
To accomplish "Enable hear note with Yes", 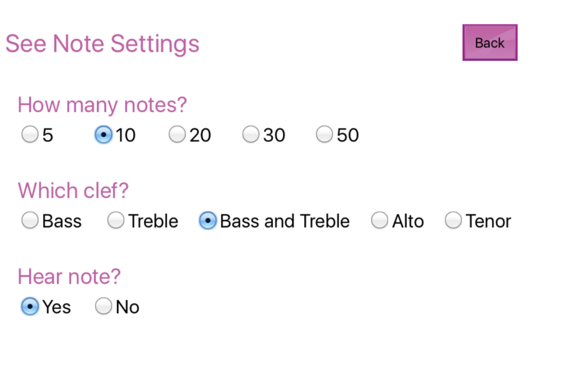I will pyautogui.click(x=30, y=306).
